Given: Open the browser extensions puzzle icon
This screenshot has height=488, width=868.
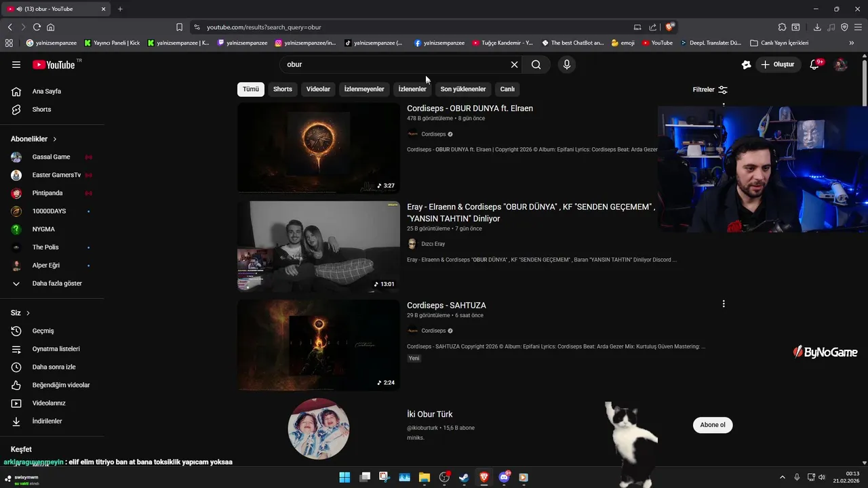Looking at the screenshot, I should 782,27.
